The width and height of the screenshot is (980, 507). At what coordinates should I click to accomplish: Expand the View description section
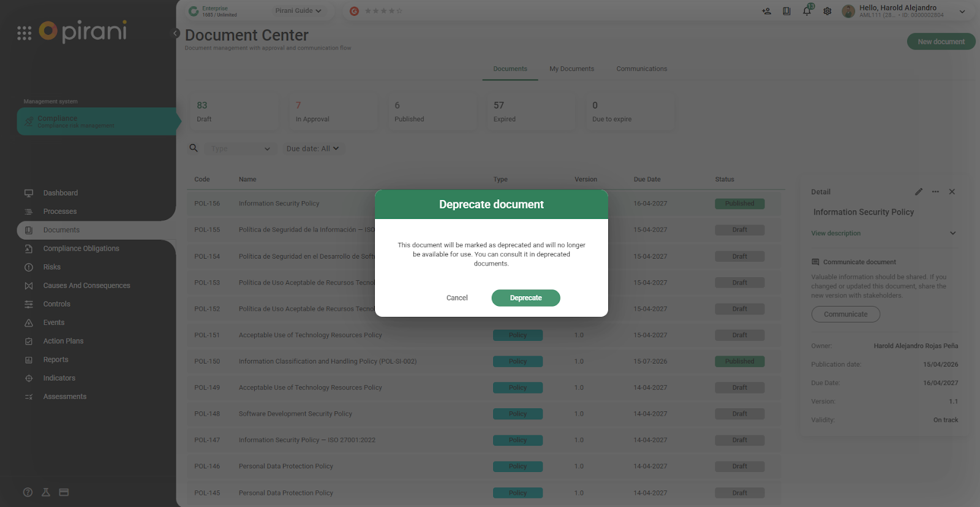[952, 233]
